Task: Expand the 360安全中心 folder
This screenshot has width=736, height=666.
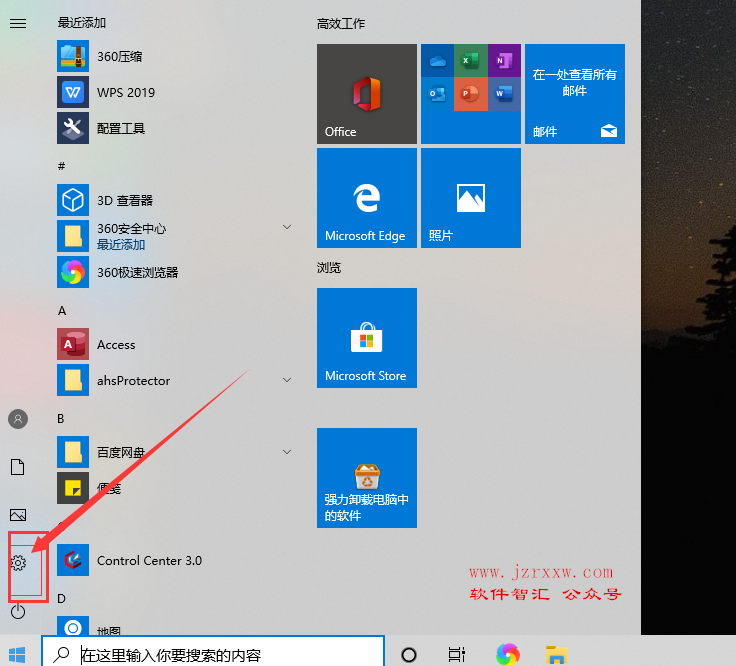Action: pos(287,227)
